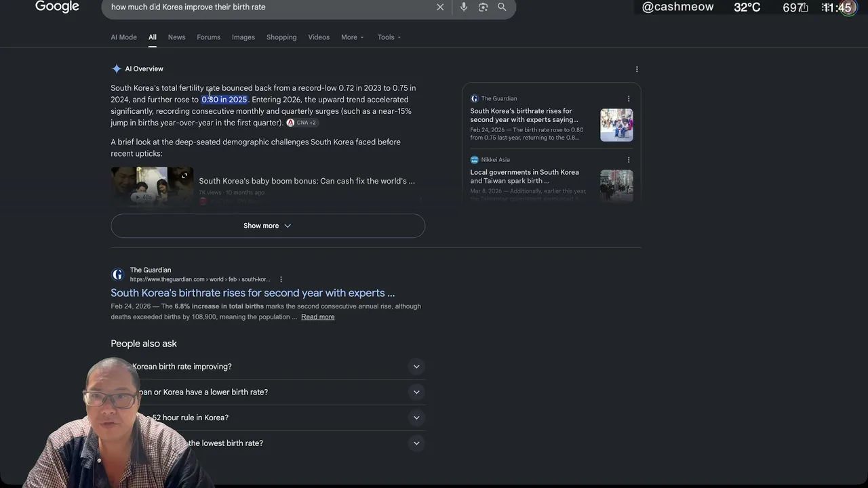Expand the "the lowest birth rate?" question
This screenshot has height=488, width=868.
point(268,443)
